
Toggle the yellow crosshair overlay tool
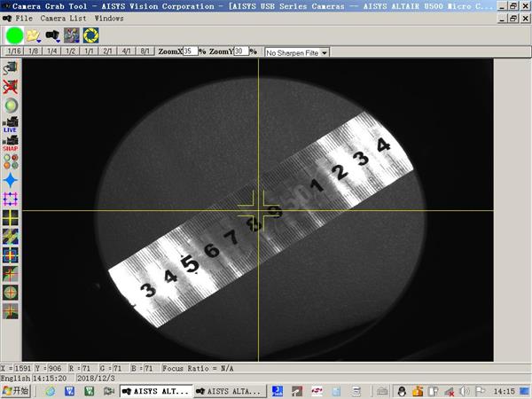click(x=11, y=216)
